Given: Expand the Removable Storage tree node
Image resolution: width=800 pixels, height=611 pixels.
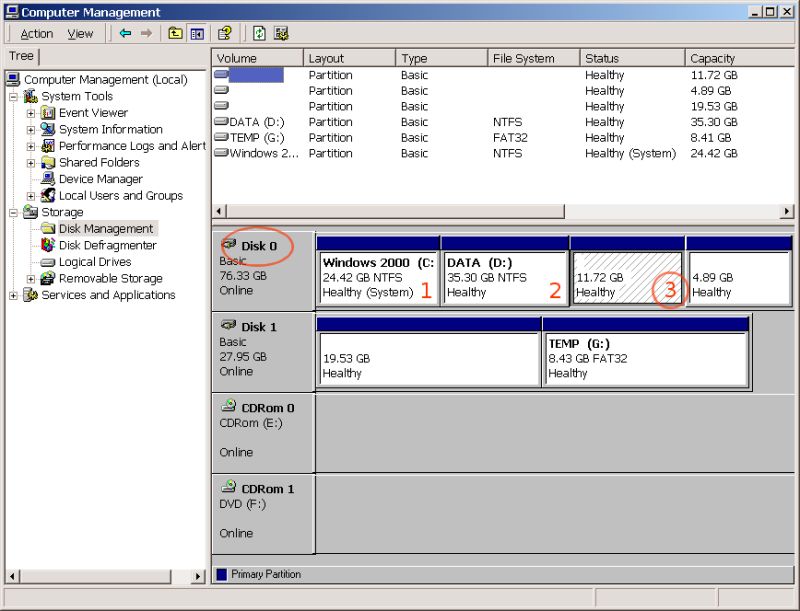Looking at the screenshot, I should click(29, 278).
